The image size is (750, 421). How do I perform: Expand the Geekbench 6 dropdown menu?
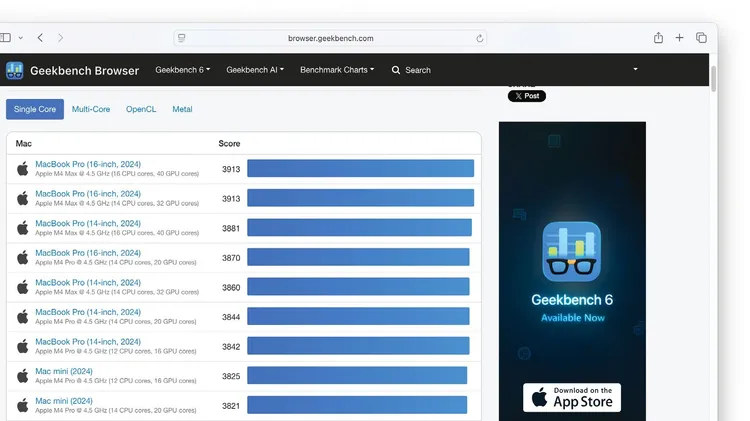182,70
